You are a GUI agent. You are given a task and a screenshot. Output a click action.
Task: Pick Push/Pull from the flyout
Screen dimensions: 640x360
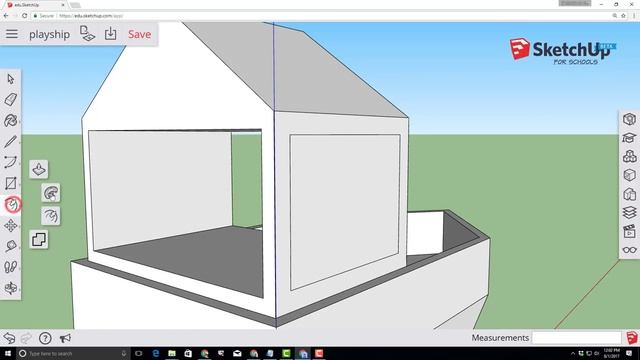pos(39,169)
